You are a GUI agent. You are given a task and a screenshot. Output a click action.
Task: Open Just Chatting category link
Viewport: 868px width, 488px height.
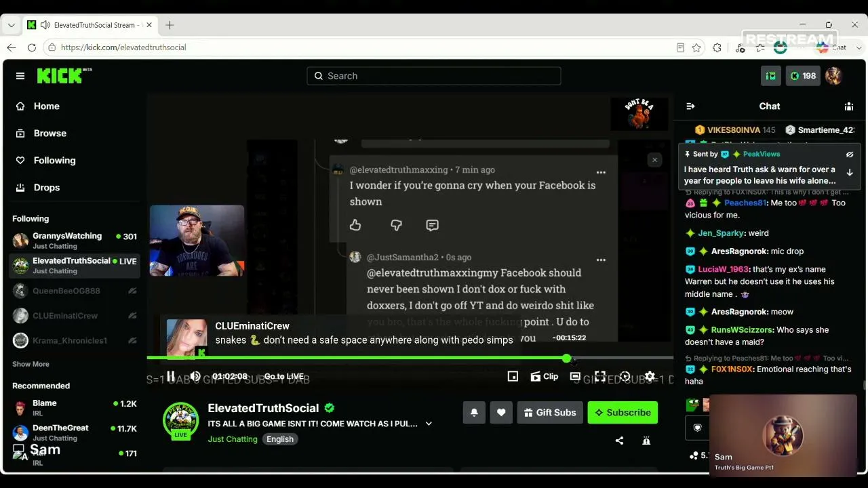click(x=233, y=439)
